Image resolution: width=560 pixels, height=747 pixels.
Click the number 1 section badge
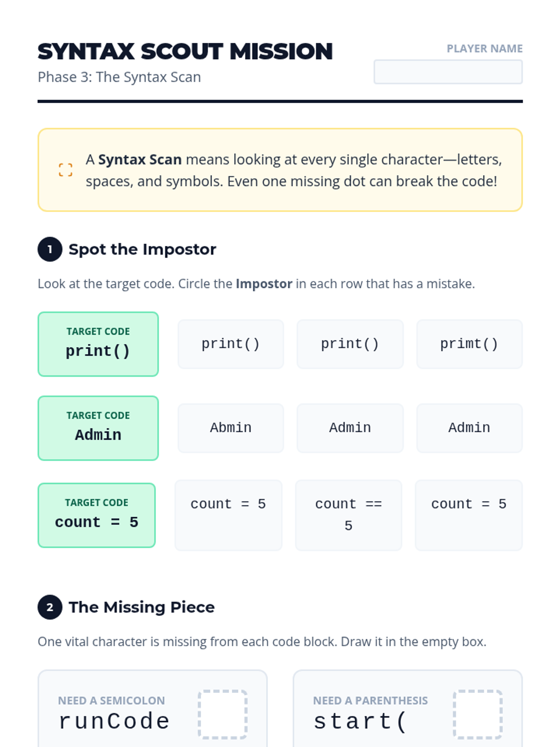coord(50,249)
